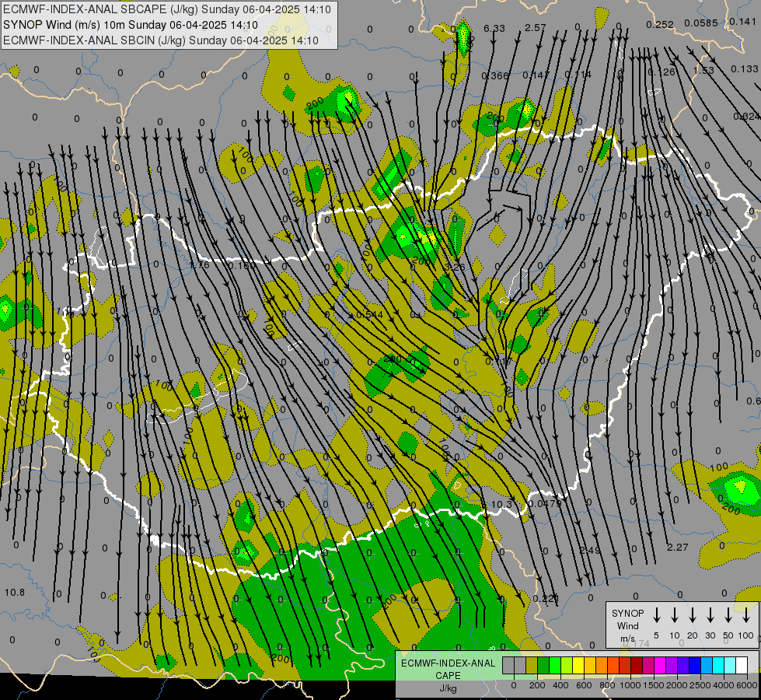The image size is (761, 700).
Task: Select the dark red swatch at 1000 J/kg
Action: click(637, 666)
